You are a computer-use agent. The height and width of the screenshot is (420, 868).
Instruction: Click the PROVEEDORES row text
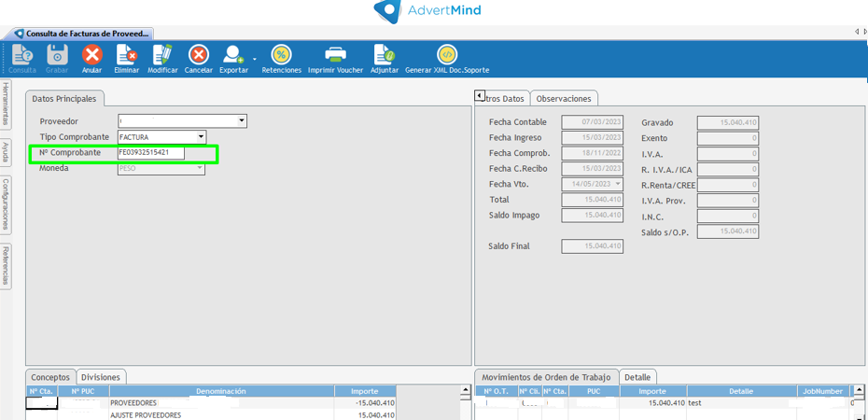[x=133, y=403]
